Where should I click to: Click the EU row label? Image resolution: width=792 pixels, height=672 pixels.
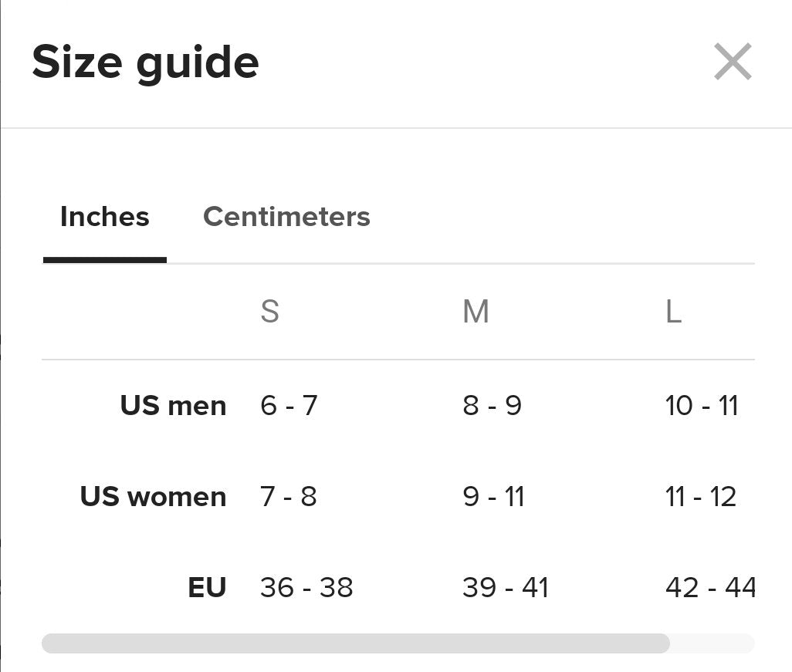click(x=207, y=588)
